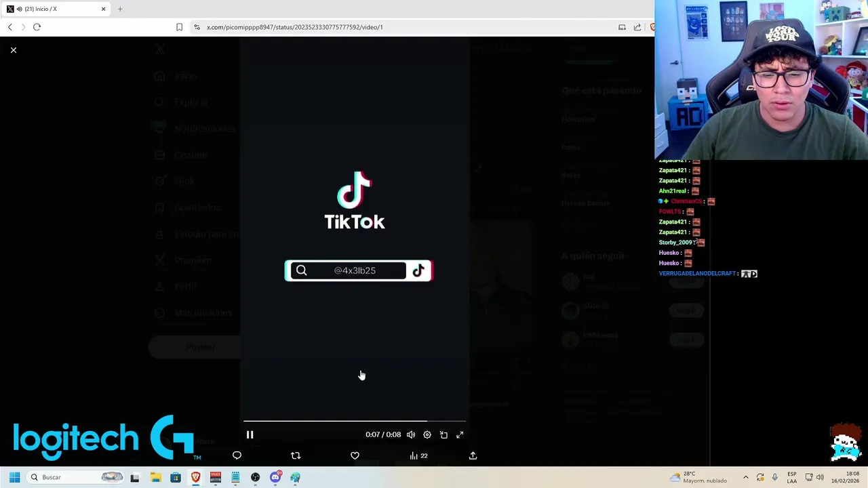Select the Inicio / X browser tab
Viewport: 868px width, 488px height.
[x=57, y=9]
